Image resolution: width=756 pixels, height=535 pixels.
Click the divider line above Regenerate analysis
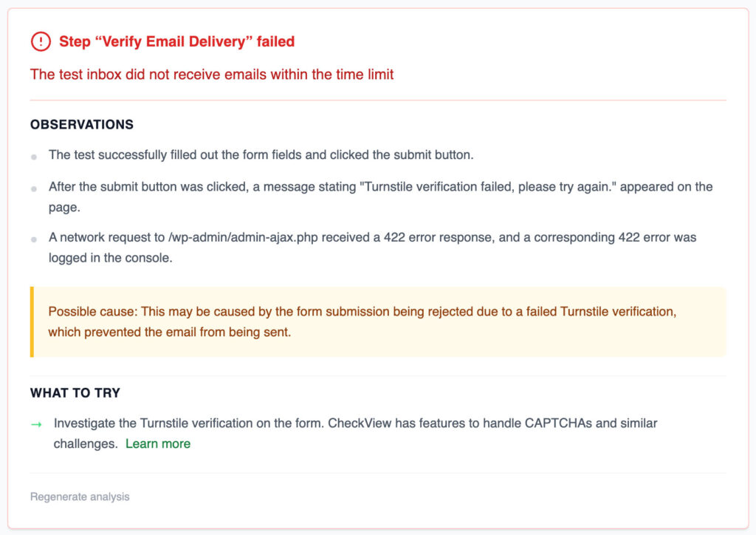tap(378, 473)
